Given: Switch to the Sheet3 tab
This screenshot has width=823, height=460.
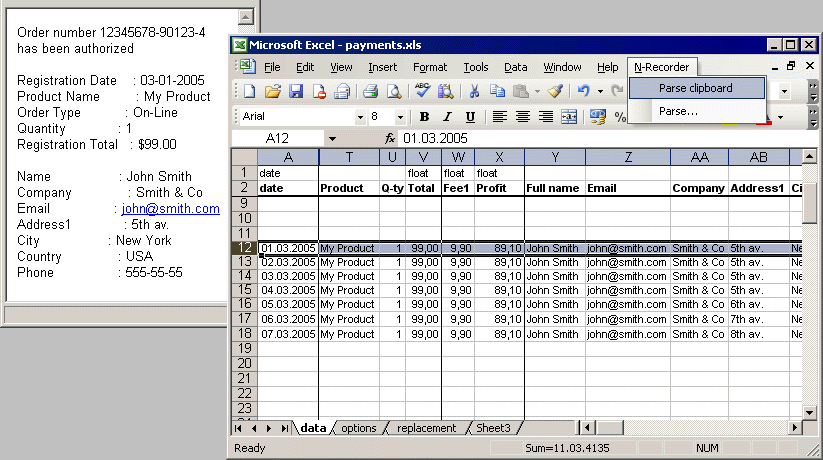Looking at the screenshot, I should tap(493, 428).
